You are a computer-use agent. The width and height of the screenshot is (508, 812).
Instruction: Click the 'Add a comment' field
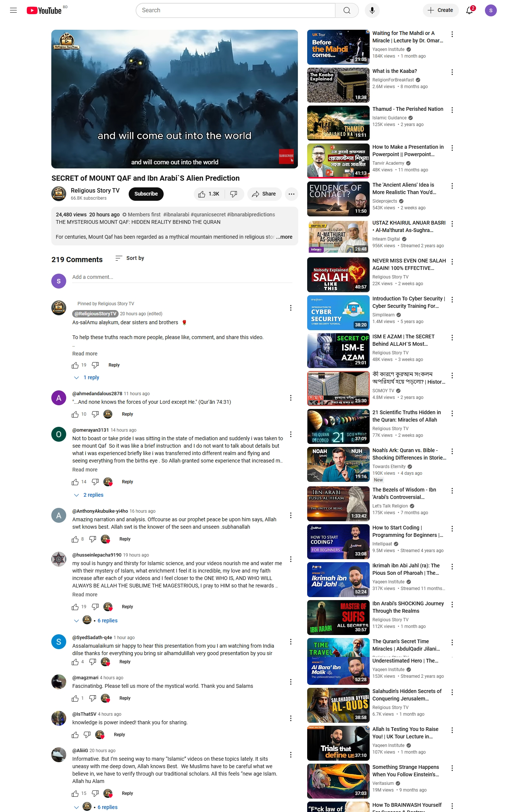click(182, 277)
